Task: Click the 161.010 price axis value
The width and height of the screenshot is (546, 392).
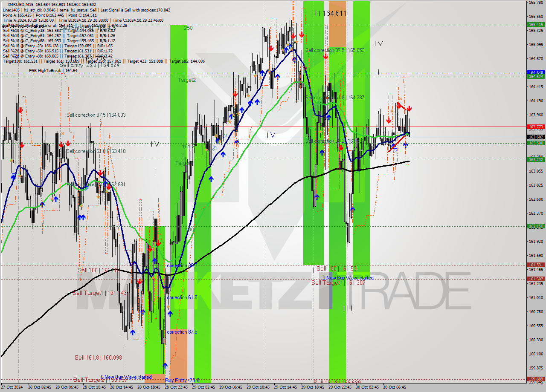Action: coord(536,298)
